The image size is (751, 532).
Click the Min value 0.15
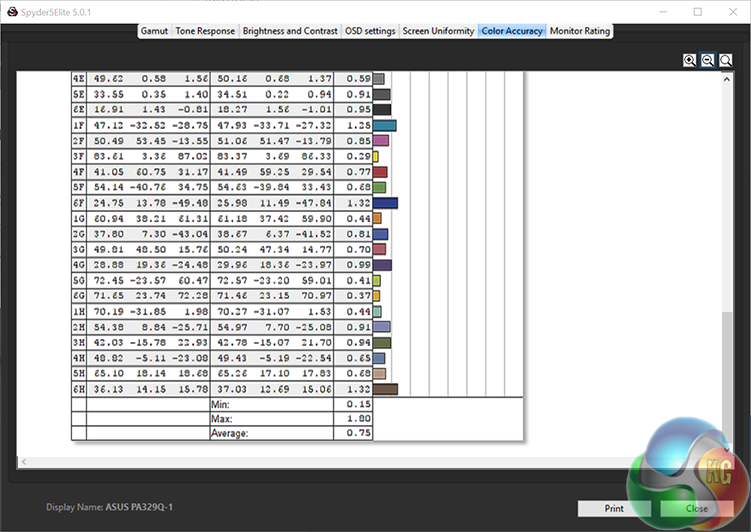(x=359, y=404)
